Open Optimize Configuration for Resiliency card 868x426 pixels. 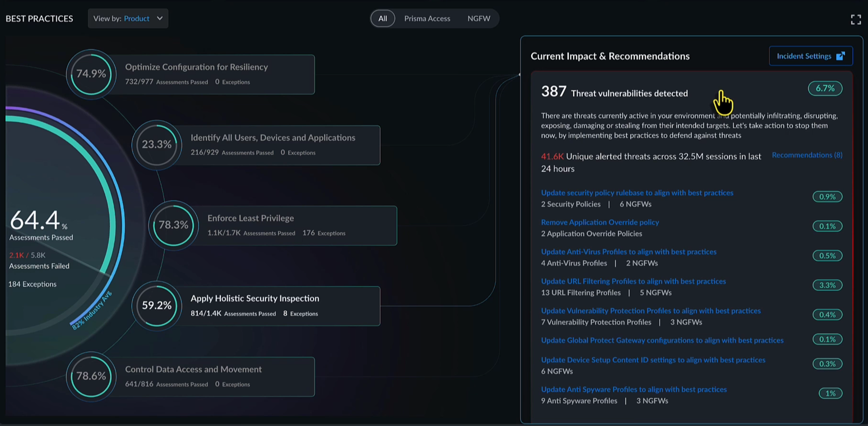click(214, 74)
